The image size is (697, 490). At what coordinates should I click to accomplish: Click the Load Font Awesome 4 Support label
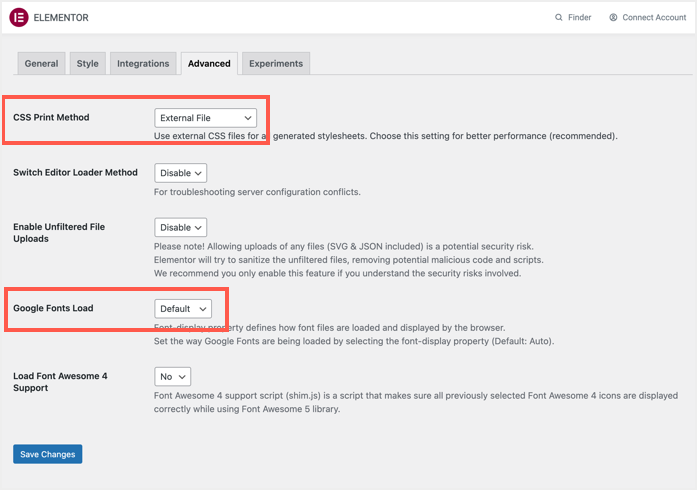pos(62,382)
